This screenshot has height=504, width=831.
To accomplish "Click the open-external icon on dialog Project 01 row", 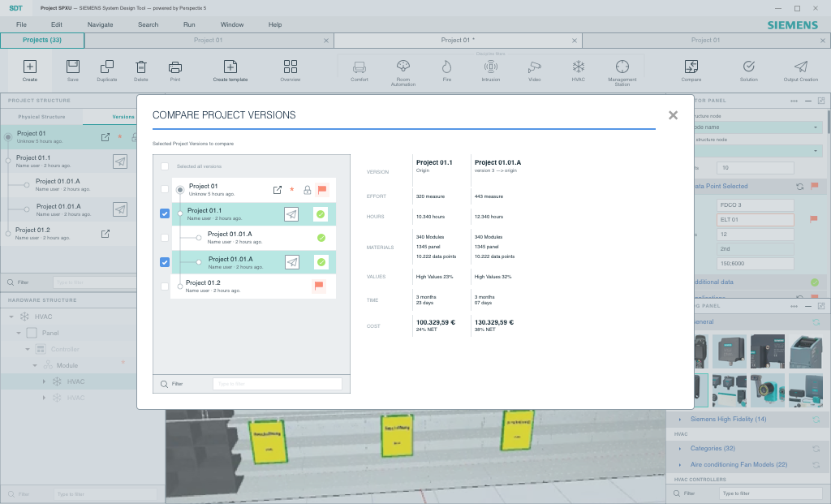I will [278, 190].
